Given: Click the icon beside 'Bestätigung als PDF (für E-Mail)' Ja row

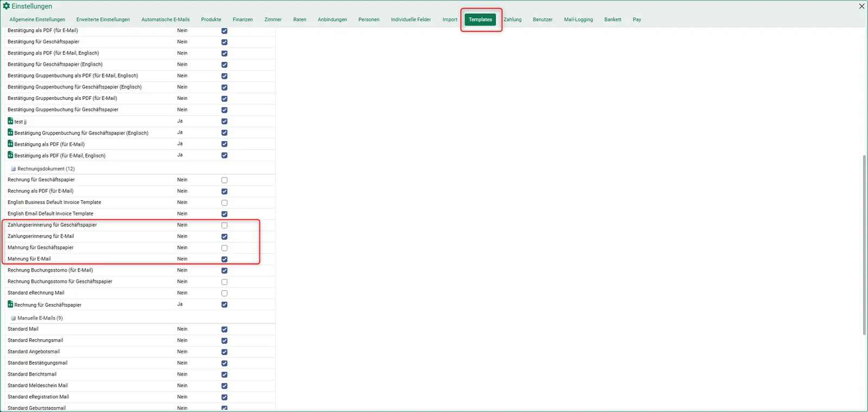Looking at the screenshot, I should click(10, 144).
